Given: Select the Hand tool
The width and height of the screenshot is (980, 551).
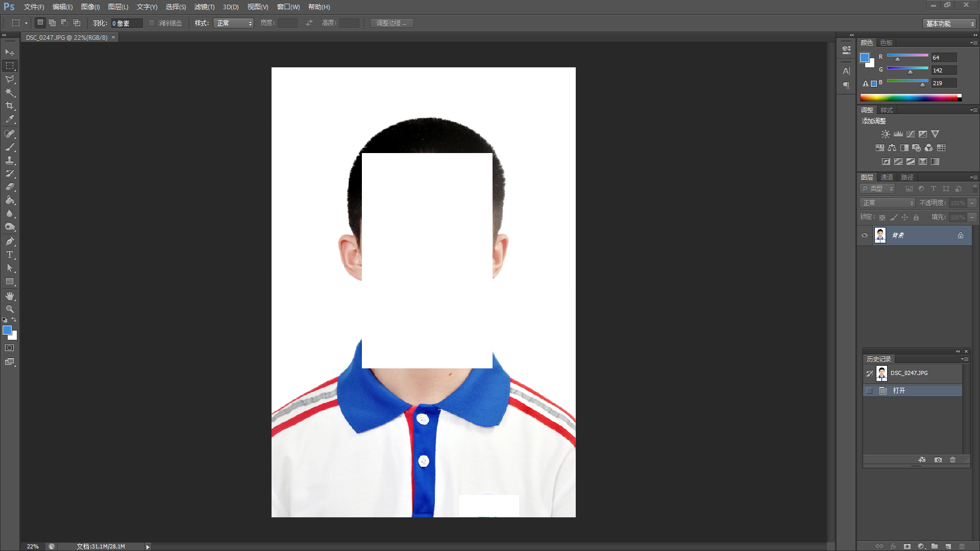Looking at the screenshot, I should [10, 296].
